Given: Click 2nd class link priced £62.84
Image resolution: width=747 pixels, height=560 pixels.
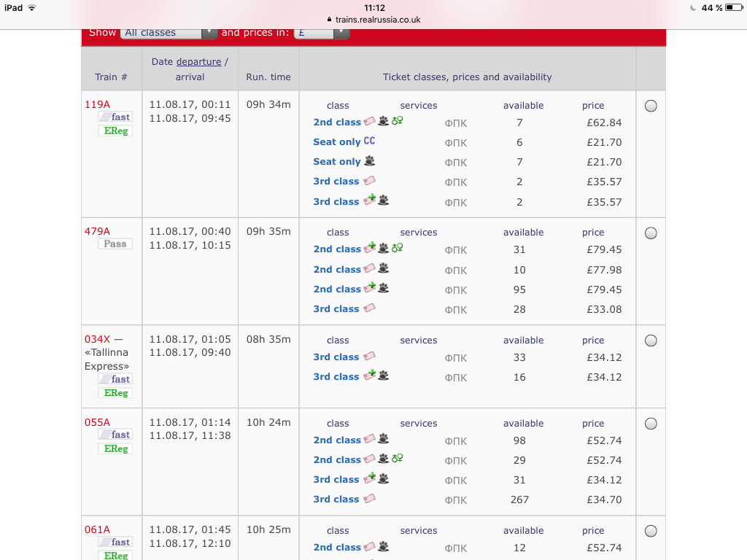Looking at the screenshot, I should point(337,122).
